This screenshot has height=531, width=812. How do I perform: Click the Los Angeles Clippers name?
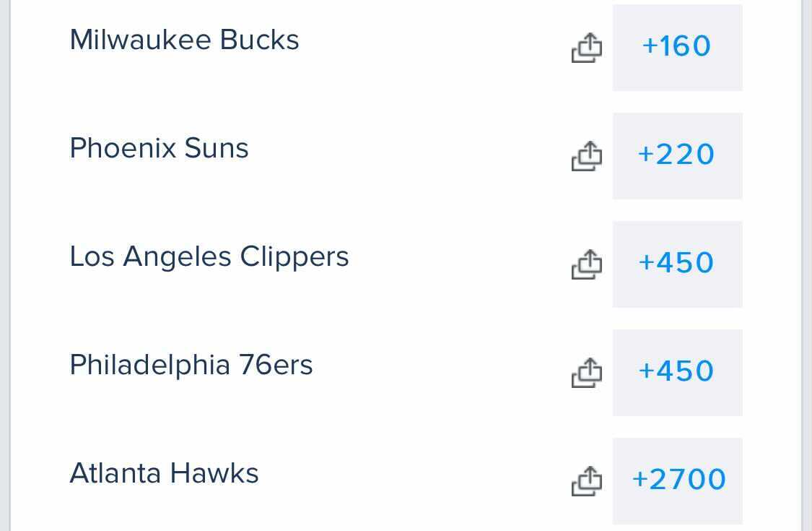(x=209, y=258)
